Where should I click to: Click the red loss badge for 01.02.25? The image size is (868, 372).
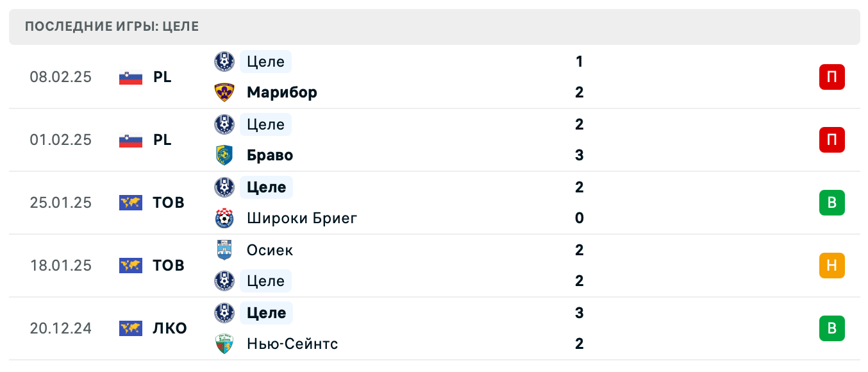coord(831,140)
